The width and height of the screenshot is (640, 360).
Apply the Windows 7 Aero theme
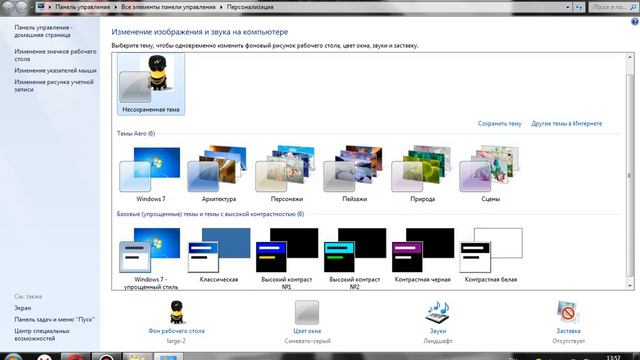pyautogui.click(x=151, y=174)
